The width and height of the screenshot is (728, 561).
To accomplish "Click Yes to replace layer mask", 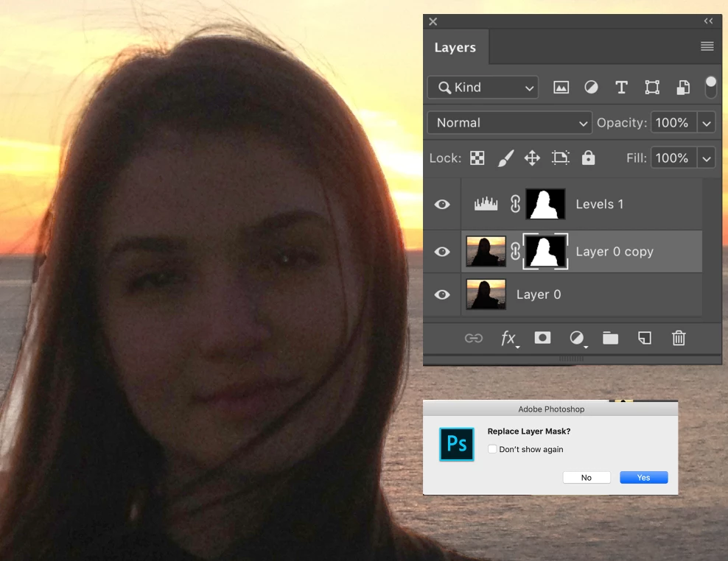I will pyautogui.click(x=643, y=478).
